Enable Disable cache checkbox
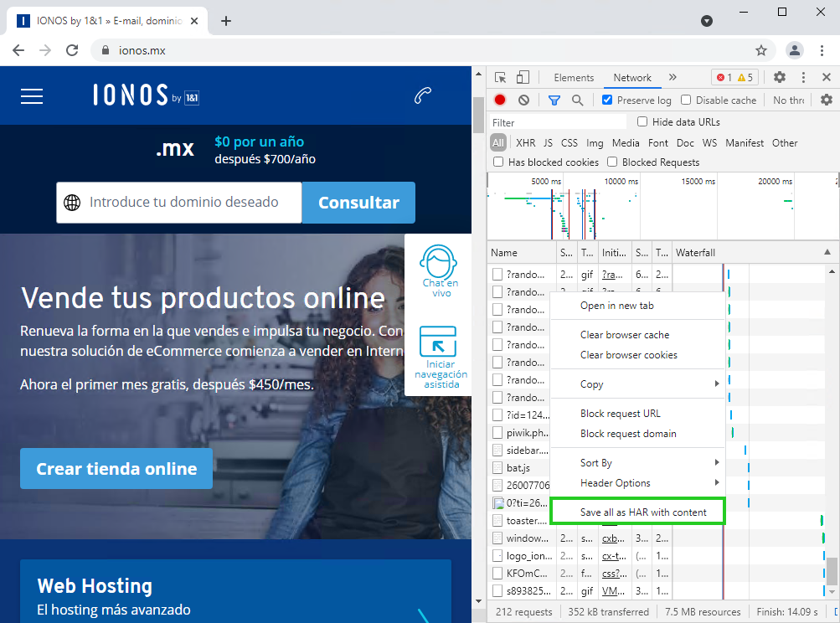This screenshot has height=623, width=840. click(x=686, y=100)
